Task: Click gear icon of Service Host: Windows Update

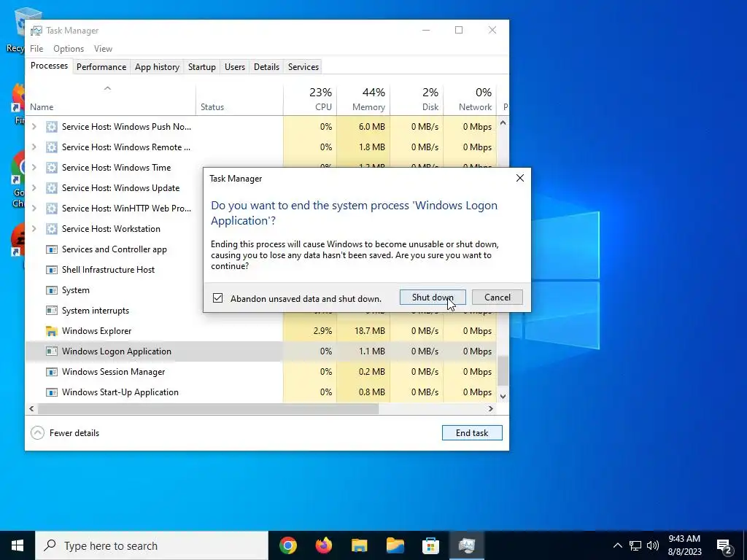Action: pyautogui.click(x=52, y=187)
